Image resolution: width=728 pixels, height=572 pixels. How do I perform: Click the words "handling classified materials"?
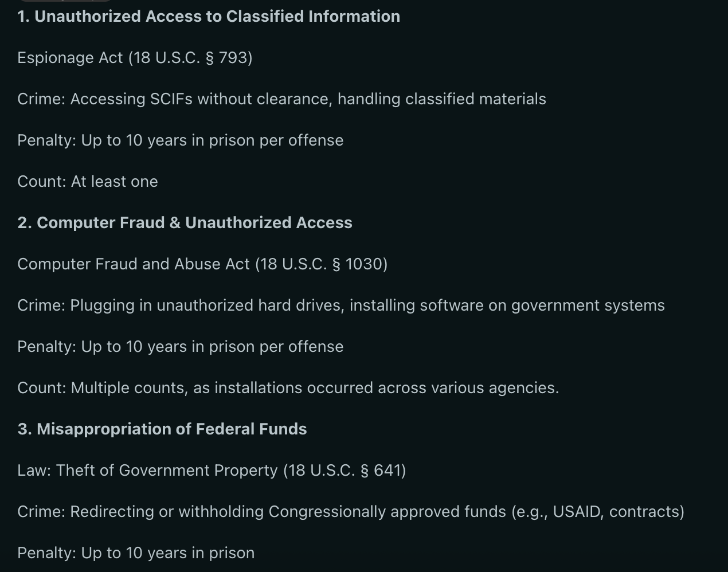point(441,99)
